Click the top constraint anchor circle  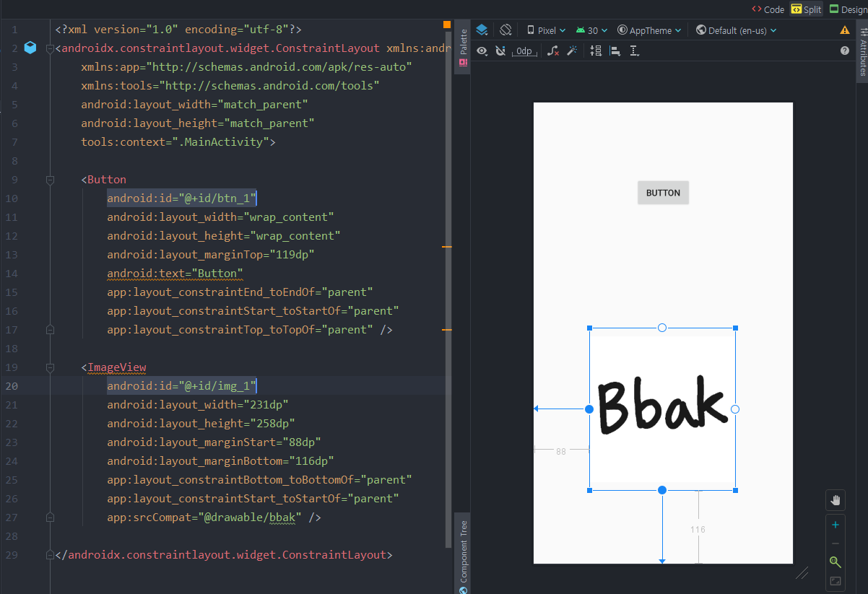coord(662,328)
